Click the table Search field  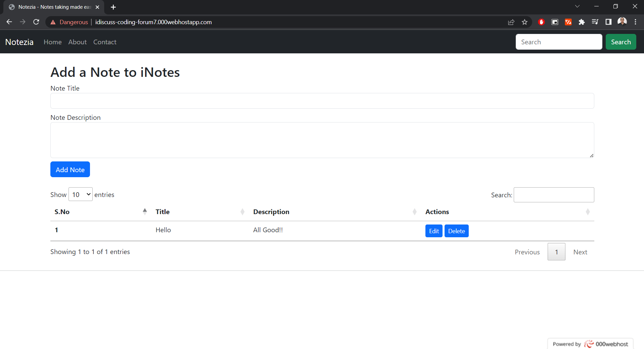pyautogui.click(x=554, y=195)
